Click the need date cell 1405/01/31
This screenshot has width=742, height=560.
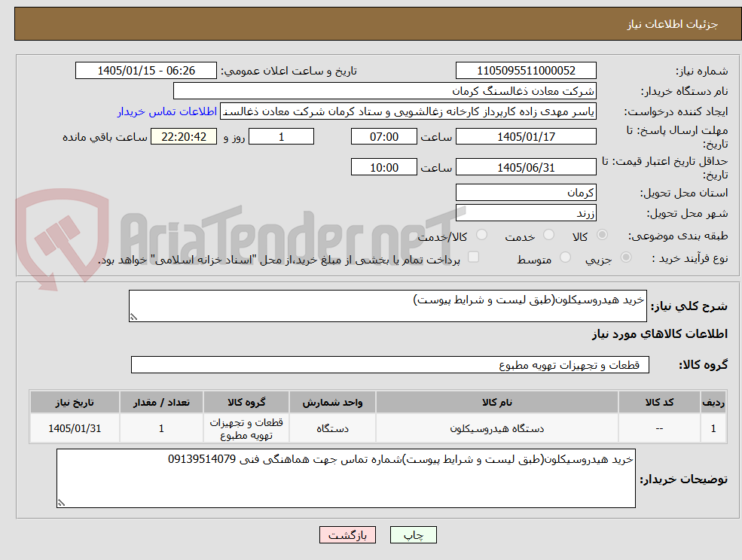pyautogui.click(x=75, y=428)
